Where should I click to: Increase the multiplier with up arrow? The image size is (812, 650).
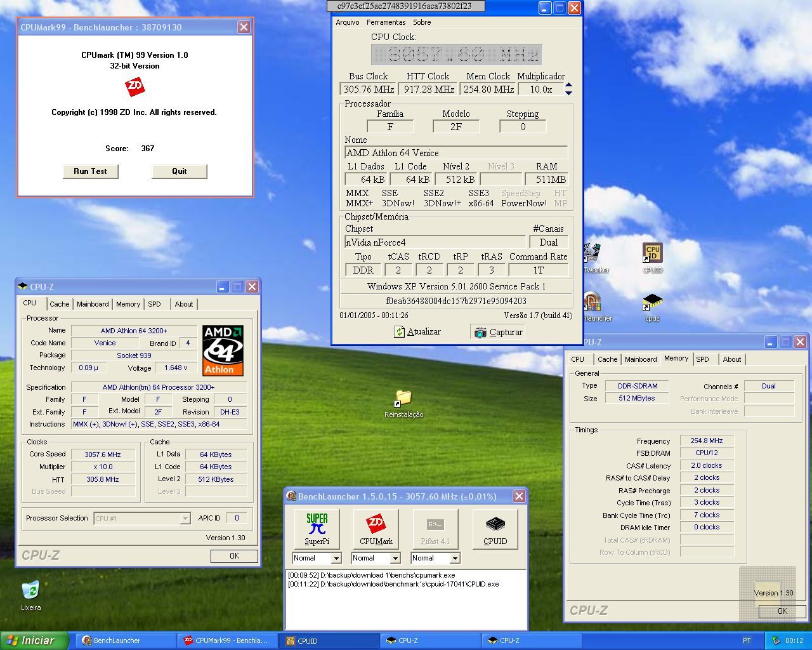pos(568,86)
